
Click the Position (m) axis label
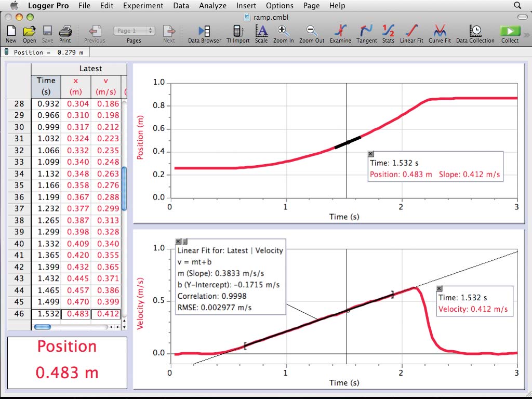click(140, 138)
